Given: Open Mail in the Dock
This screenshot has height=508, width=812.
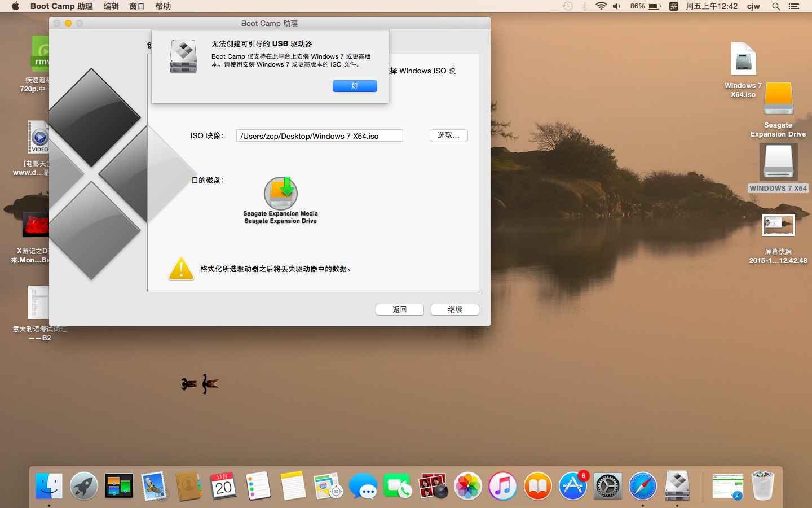Looking at the screenshot, I should tap(154, 485).
